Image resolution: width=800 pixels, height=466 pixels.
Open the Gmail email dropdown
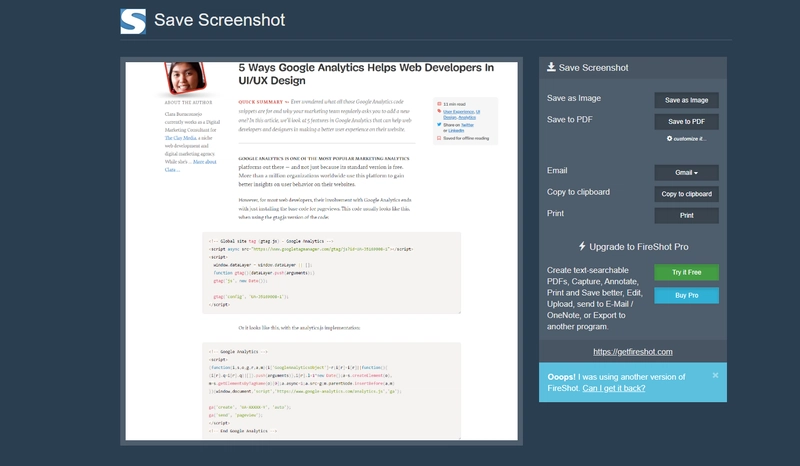tap(686, 173)
